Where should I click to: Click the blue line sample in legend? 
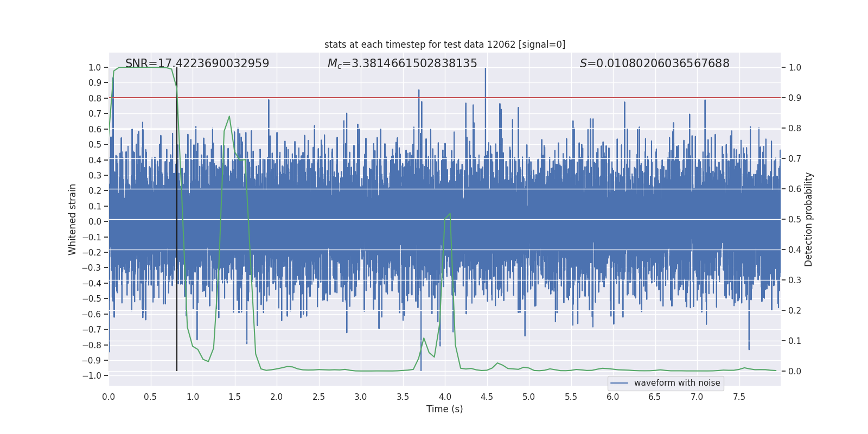point(619,383)
